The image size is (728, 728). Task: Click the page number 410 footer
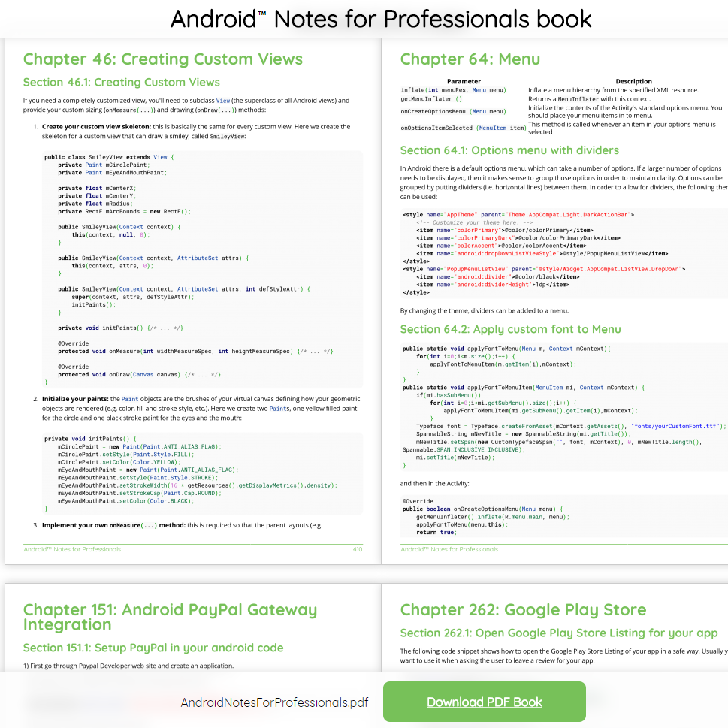click(358, 549)
